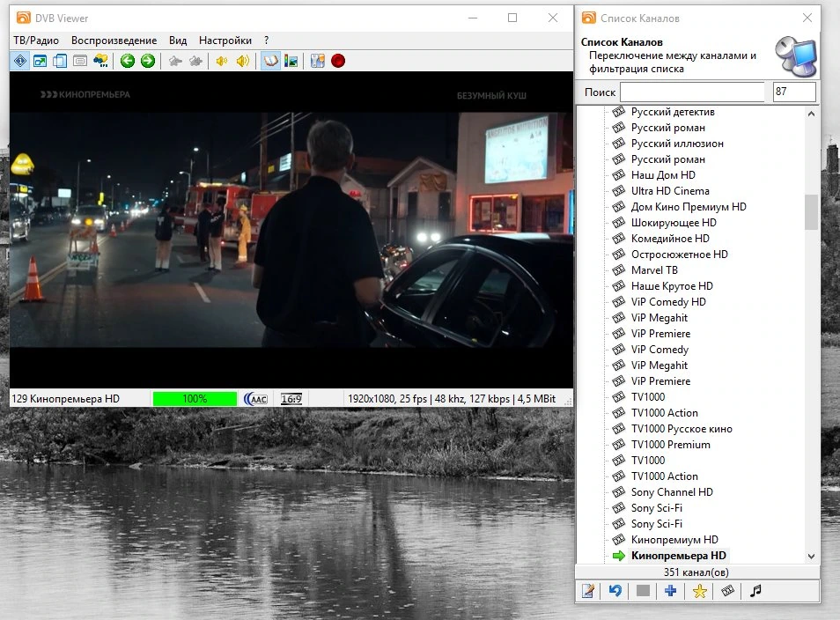This screenshot has height=620, width=840.
Task: Select the active channel Кинопремьера HD
Action: point(678,556)
